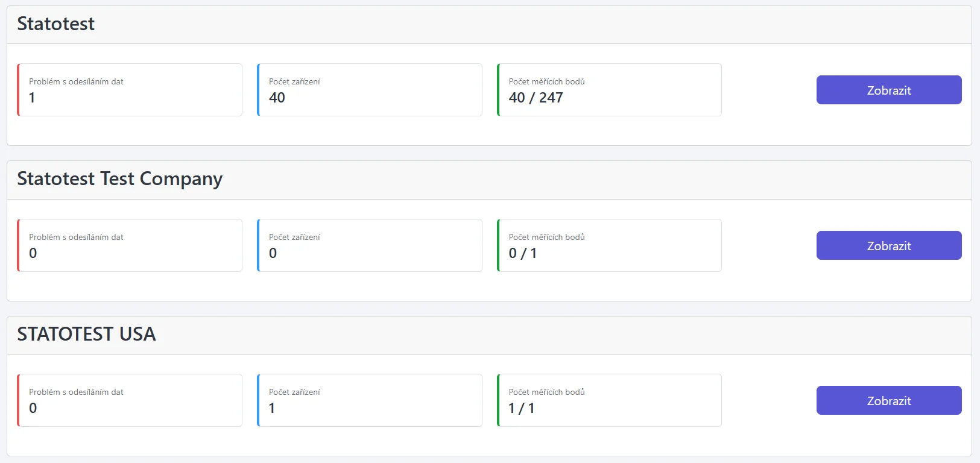Open STATOTEST USA via its Zobrazit button
Image resolution: width=980 pixels, height=463 pixels.
pyautogui.click(x=888, y=400)
